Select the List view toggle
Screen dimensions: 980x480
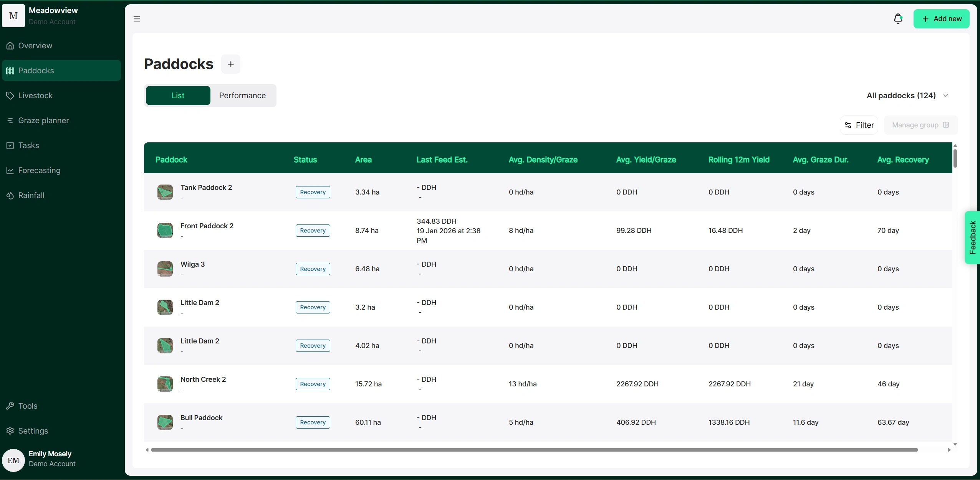[x=178, y=96]
